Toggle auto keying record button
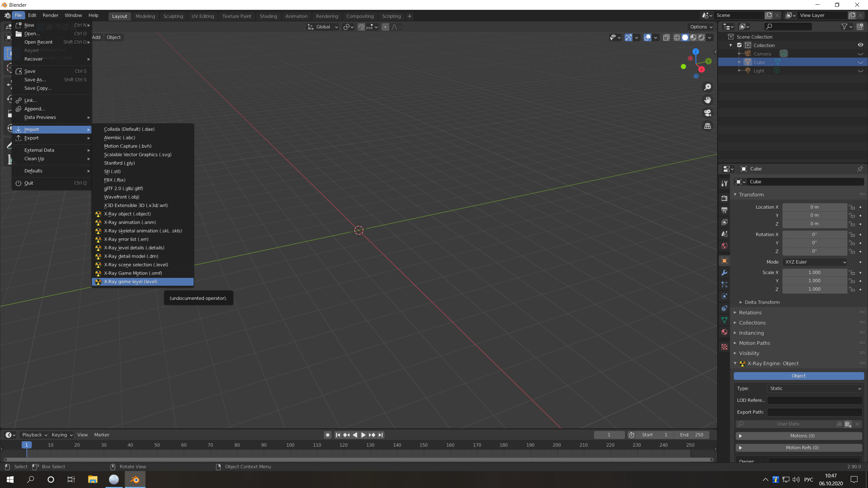The height and width of the screenshot is (488, 868). tap(328, 435)
